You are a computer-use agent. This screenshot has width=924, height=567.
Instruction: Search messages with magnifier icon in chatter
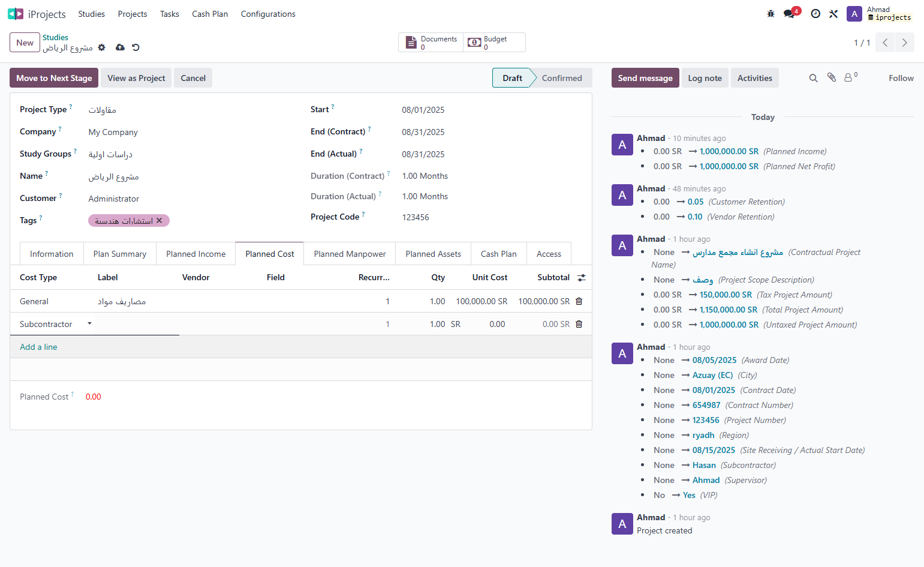click(813, 78)
